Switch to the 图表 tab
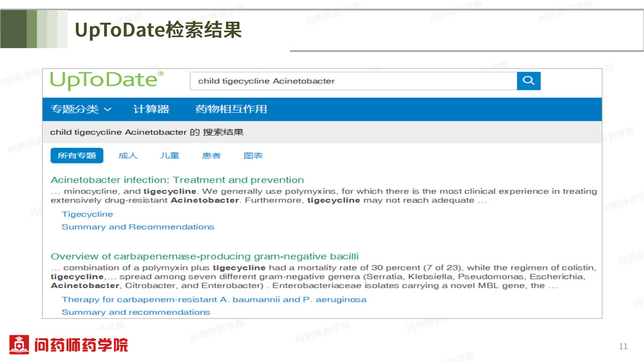Image resolution: width=644 pixels, height=362 pixels. point(253,156)
